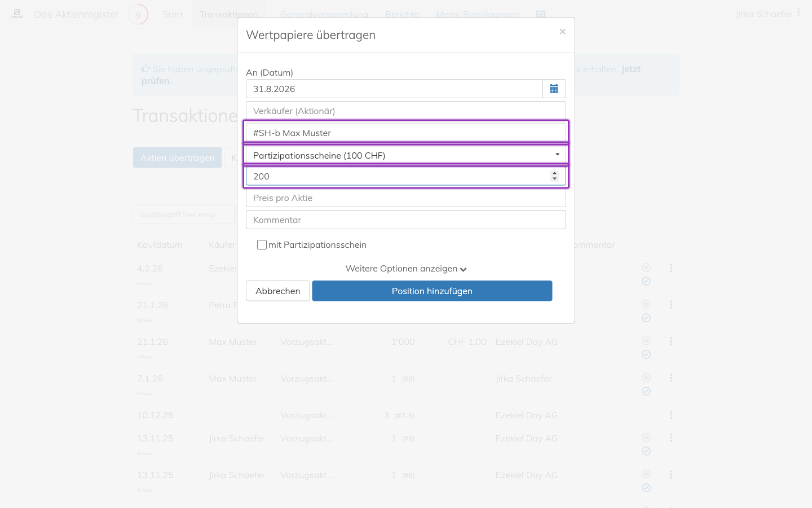812x508 pixels.
Task: Switch to the Berichte tab
Action: (402, 15)
